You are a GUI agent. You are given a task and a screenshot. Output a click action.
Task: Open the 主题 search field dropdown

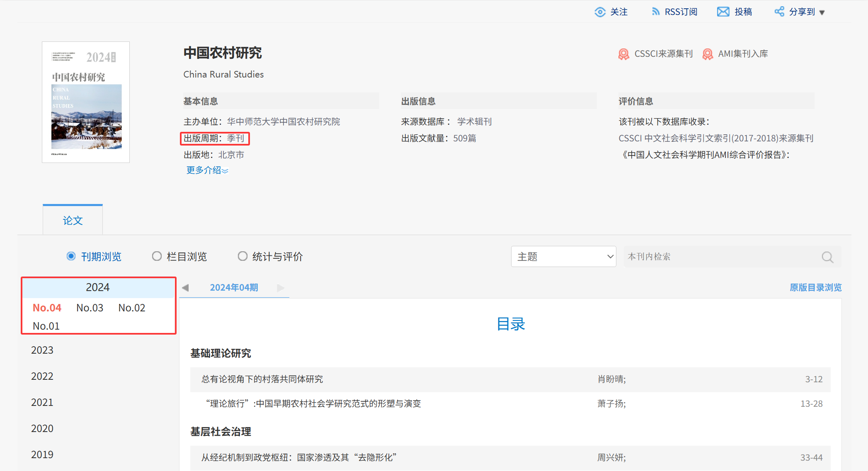(563, 257)
